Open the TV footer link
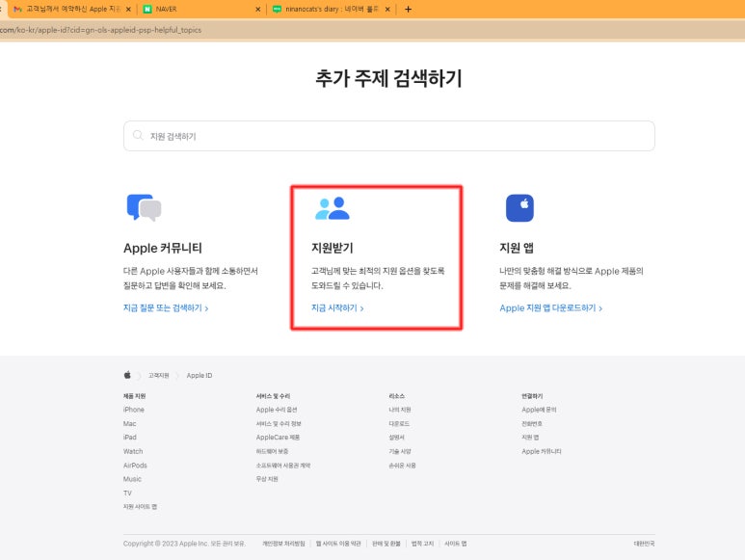This screenshot has height=560, width=745. pos(127,493)
